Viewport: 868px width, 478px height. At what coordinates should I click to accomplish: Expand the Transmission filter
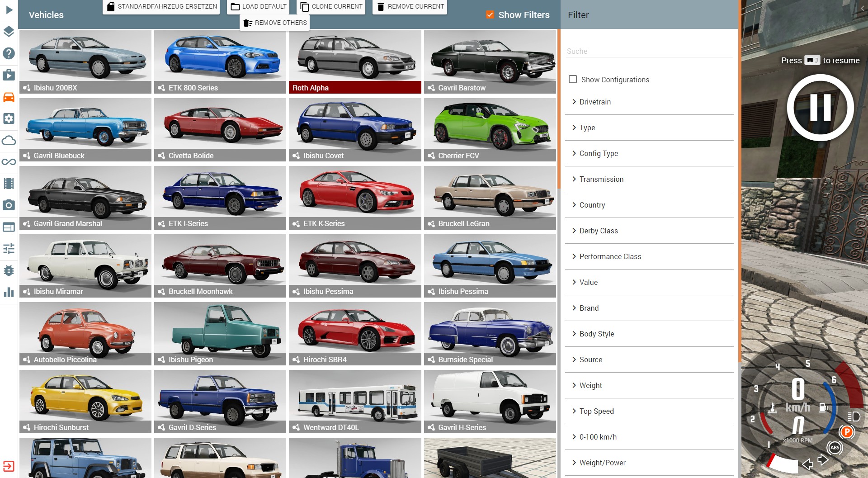pos(649,179)
